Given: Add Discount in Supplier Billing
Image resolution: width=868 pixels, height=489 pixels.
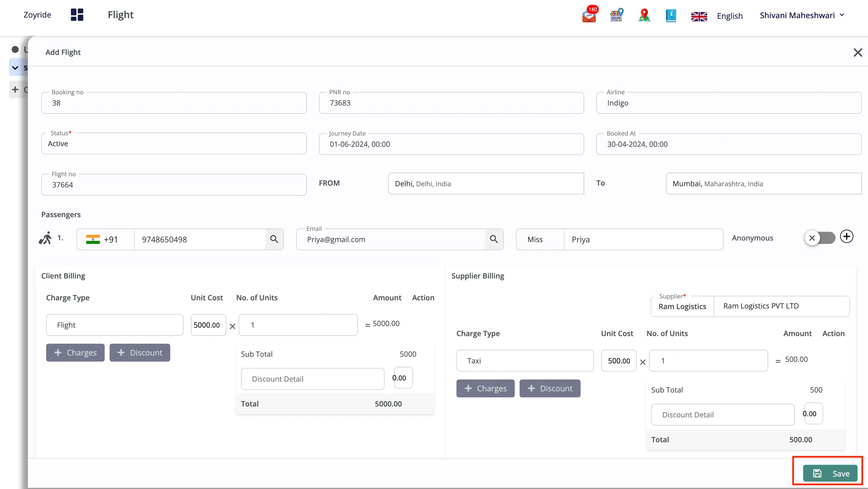Looking at the screenshot, I should [550, 388].
